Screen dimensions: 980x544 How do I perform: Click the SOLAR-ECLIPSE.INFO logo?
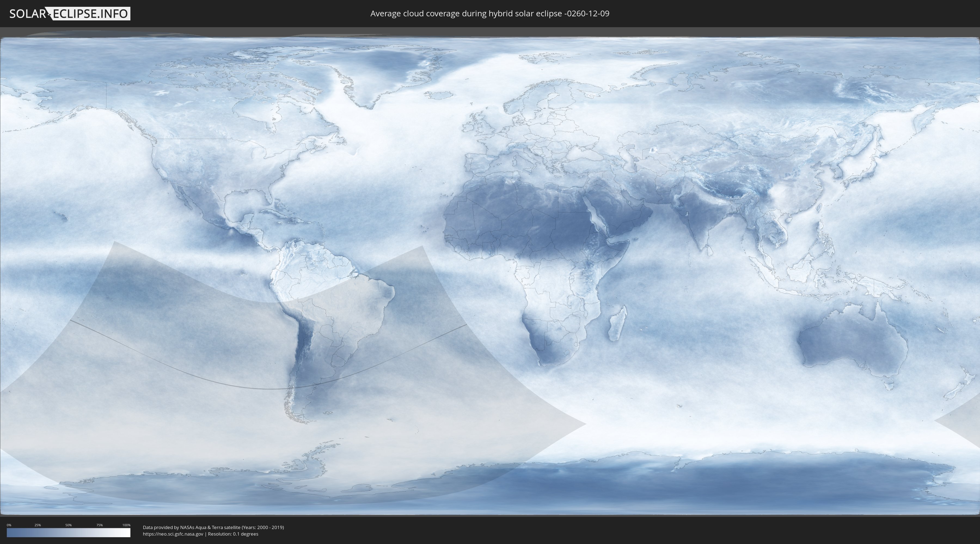[70, 14]
